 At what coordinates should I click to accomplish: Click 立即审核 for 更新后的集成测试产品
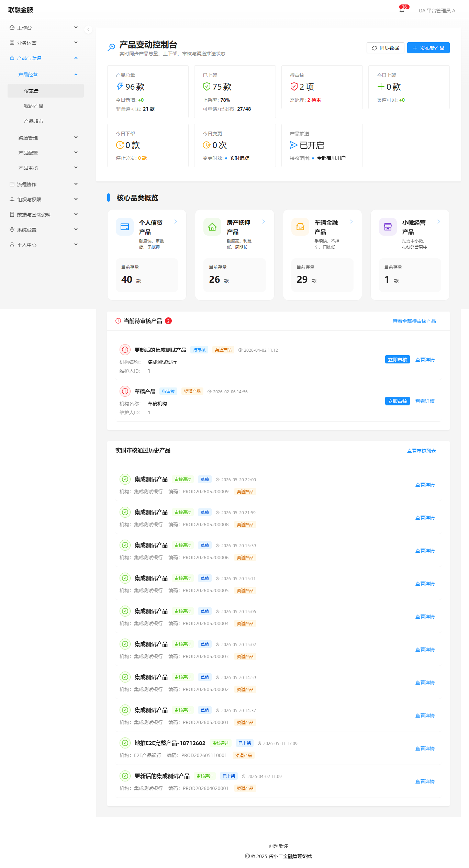[397, 360]
